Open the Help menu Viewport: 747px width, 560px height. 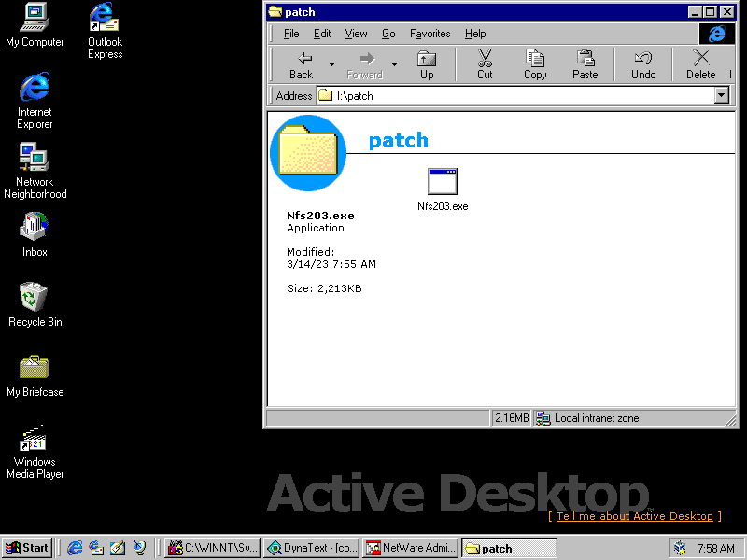[475, 34]
